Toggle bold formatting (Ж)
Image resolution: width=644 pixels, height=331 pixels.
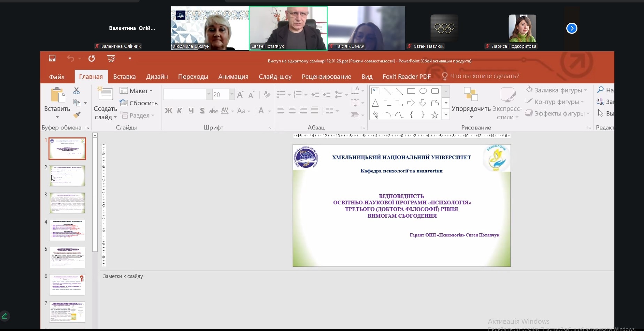point(168,111)
